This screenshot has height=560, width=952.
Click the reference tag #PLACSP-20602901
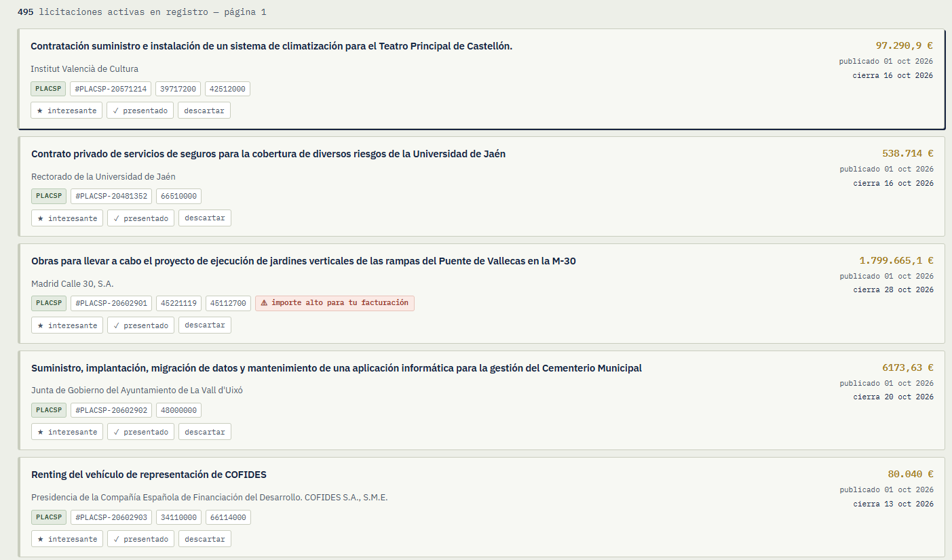[x=111, y=303]
